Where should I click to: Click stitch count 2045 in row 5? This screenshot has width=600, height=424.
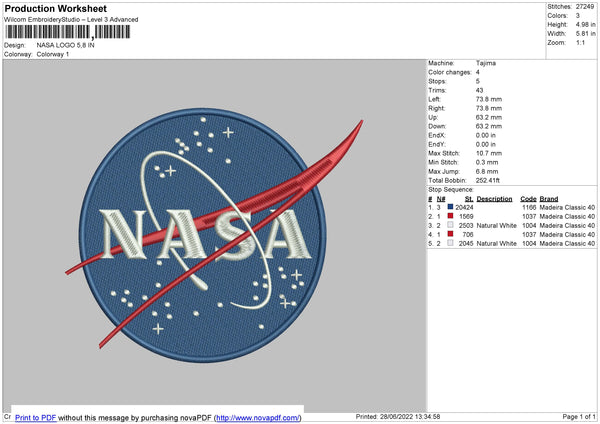coord(466,243)
